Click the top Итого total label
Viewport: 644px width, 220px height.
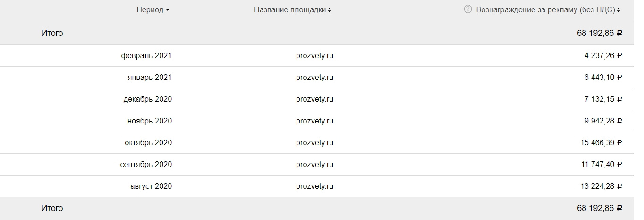[52, 33]
